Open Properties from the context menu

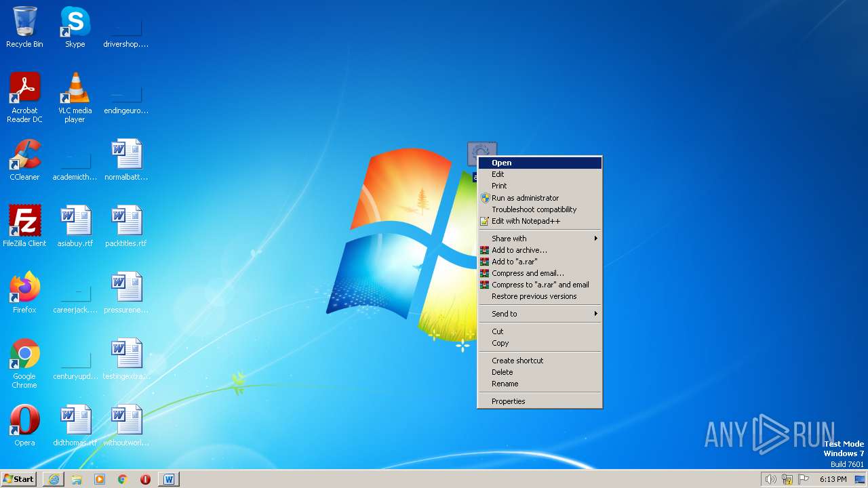(540, 401)
